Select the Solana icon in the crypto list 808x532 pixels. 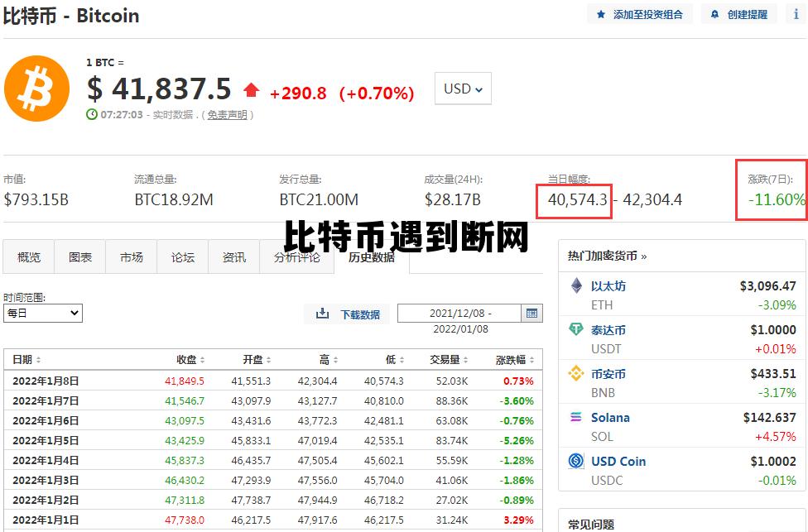[x=576, y=418]
